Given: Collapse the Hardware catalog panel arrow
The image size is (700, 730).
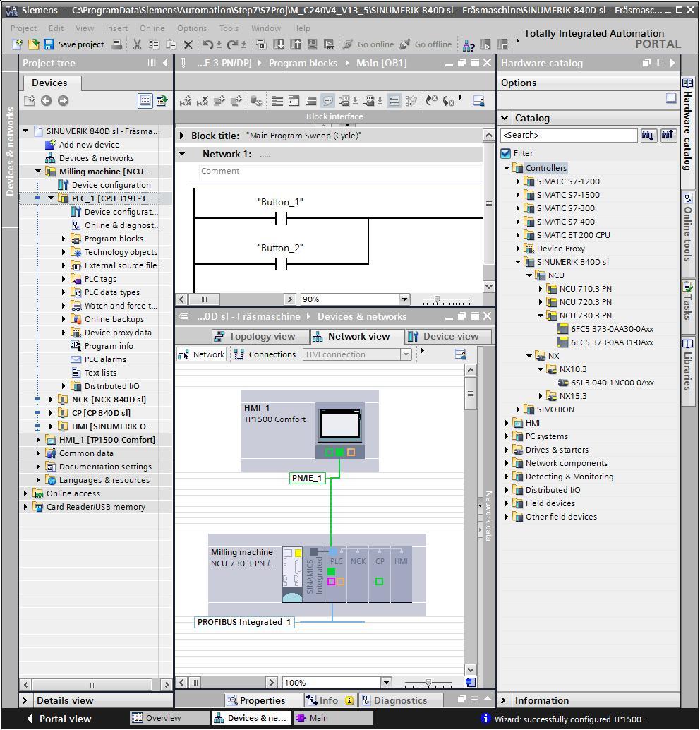Looking at the screenshot, I should [x=672, y=63].
